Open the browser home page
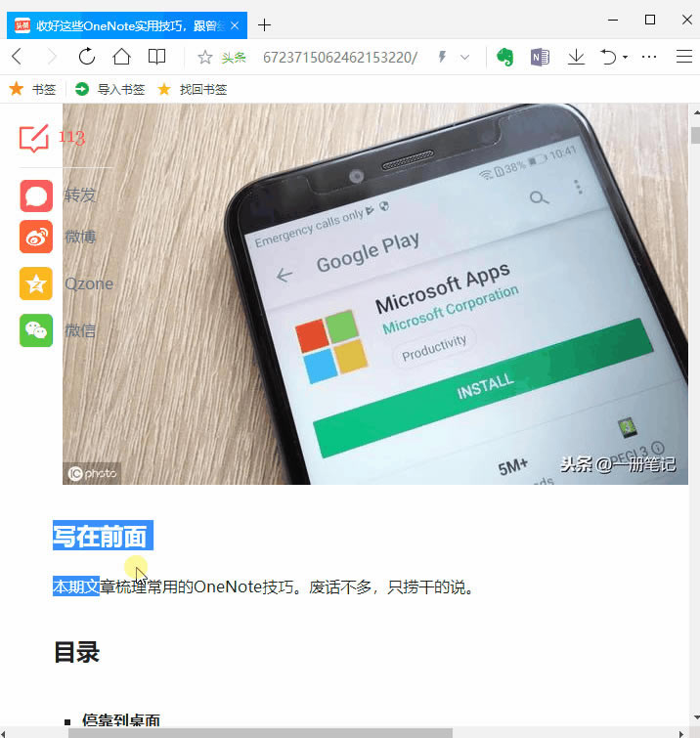 pyautogui.click(x=122, y=57)
